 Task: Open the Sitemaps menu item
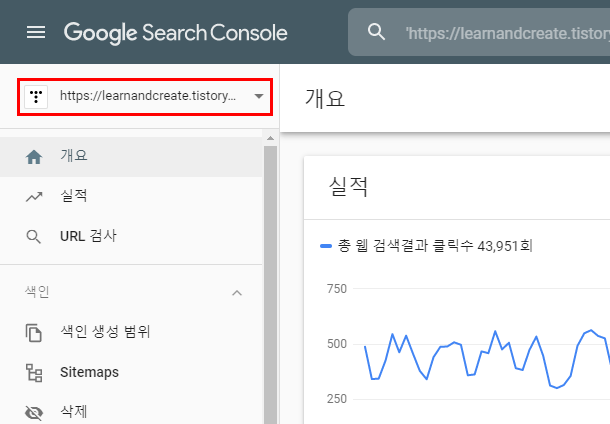131,372
